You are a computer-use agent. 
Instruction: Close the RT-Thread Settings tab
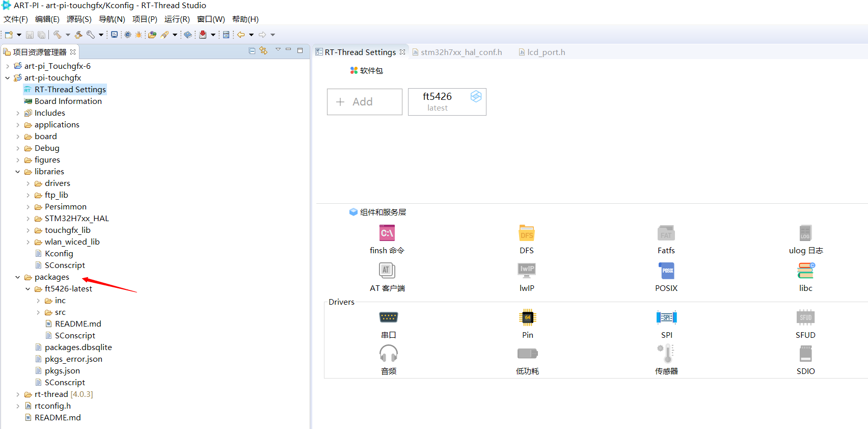coord(402,52)
